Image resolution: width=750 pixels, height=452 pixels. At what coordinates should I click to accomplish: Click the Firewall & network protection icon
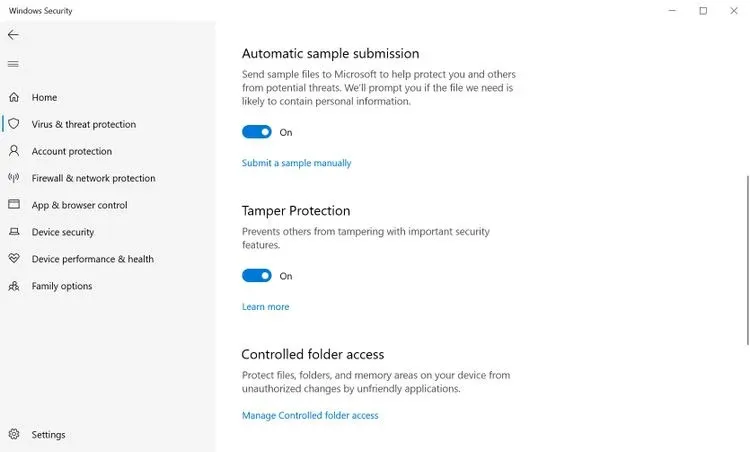(x=14, y=179)
